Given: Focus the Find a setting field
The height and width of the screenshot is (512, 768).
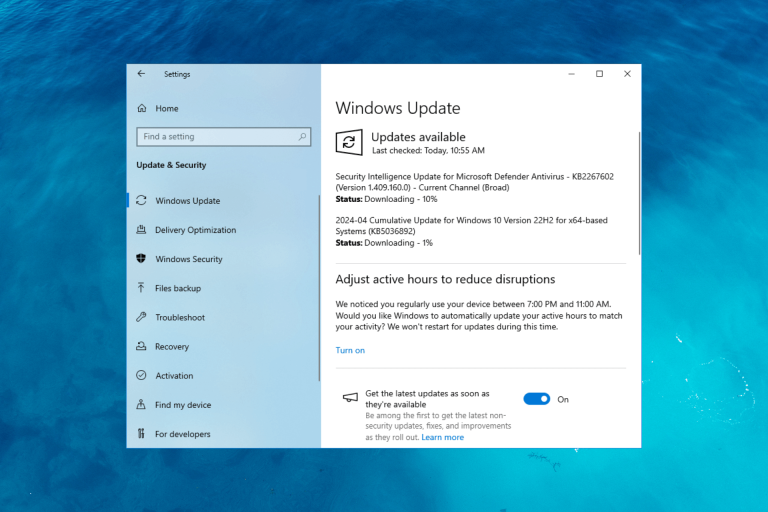Looking at the screenshot, I should [223, 137].
